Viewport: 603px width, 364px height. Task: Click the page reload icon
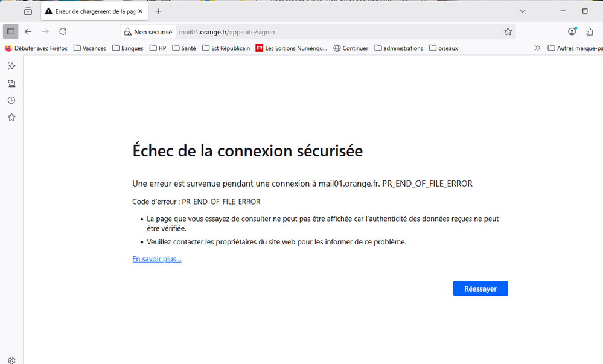coord(63,31)
